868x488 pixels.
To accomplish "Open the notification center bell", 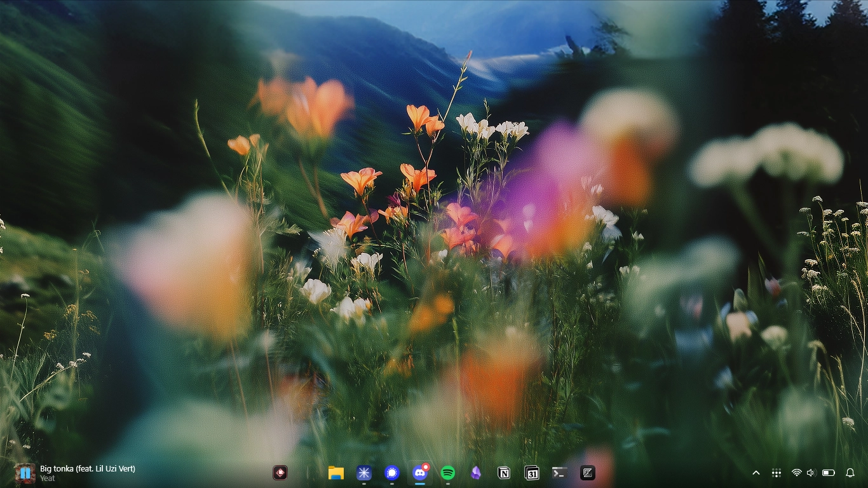I will coord(850,473).
